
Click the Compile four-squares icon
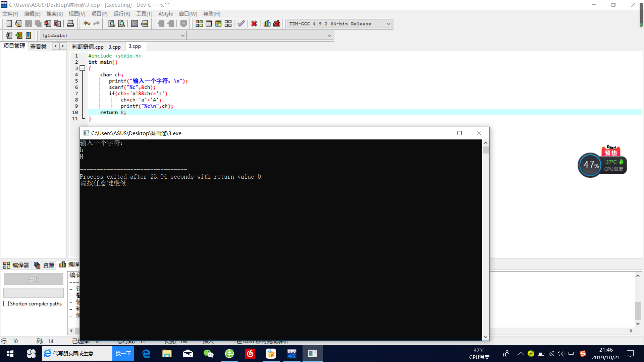pyautogui.click(x=199, y=23)
